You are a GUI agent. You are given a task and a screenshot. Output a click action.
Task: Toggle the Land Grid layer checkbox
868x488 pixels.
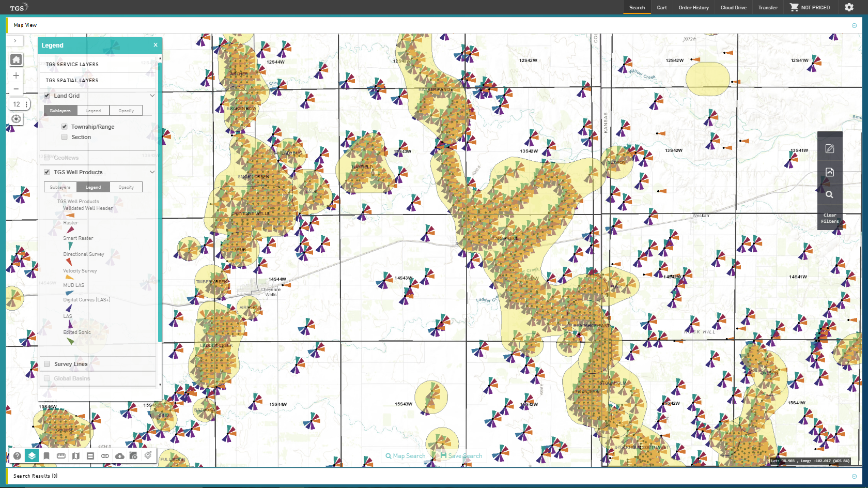[x=47, y=96]
